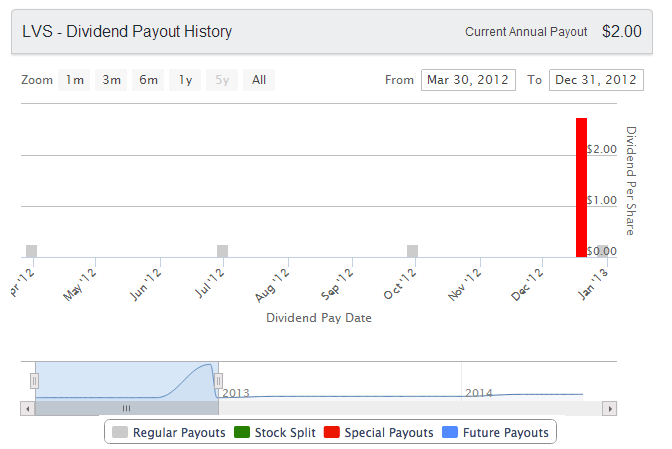The height and width of the screenshot is (449, 672).
Task: Click the Zoom label
Action: [x=37, y=80]
